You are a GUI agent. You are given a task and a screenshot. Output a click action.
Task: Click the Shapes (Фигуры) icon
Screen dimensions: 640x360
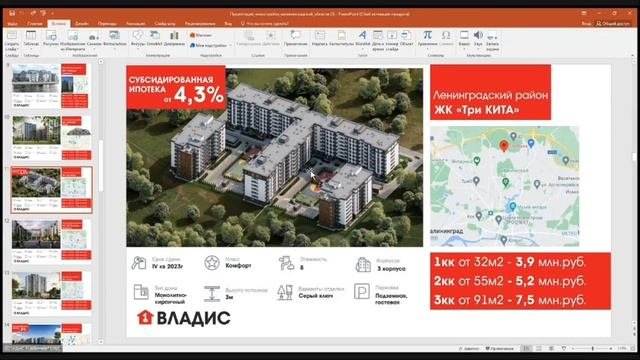[x=138, y=36]
